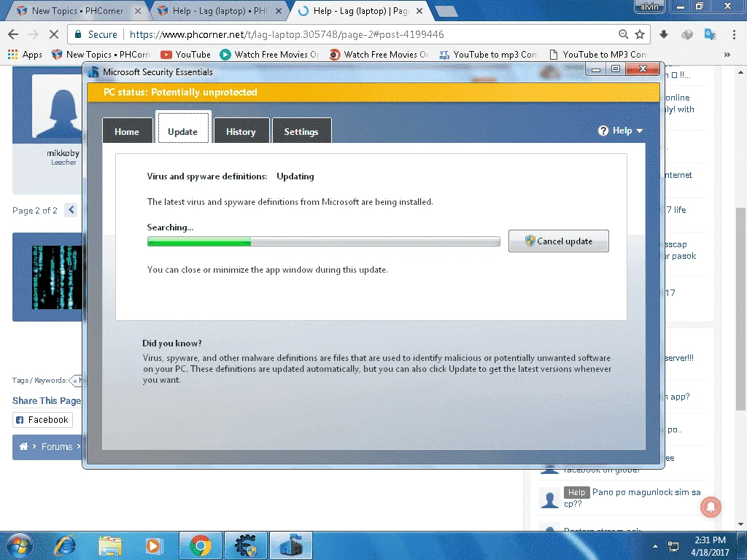
Task: Click the Help question mark icon
Action: pos(603,131)
